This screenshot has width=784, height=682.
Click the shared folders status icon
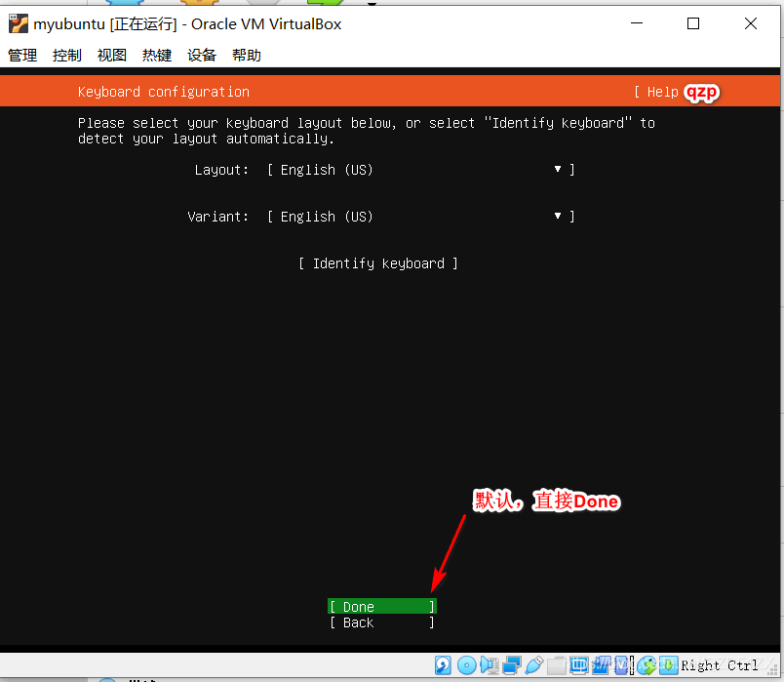556,665
